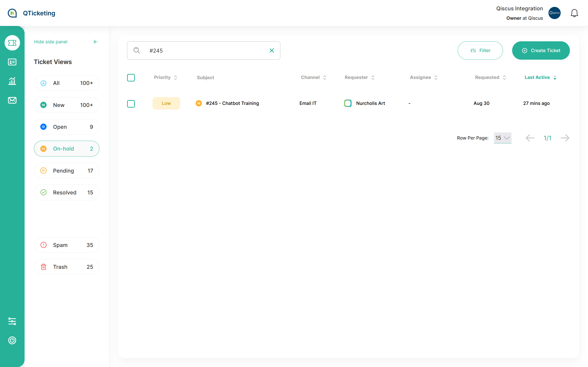Select the Pending ticket view
The width and height of the screenshot is (588, 367).
[67, 171]
